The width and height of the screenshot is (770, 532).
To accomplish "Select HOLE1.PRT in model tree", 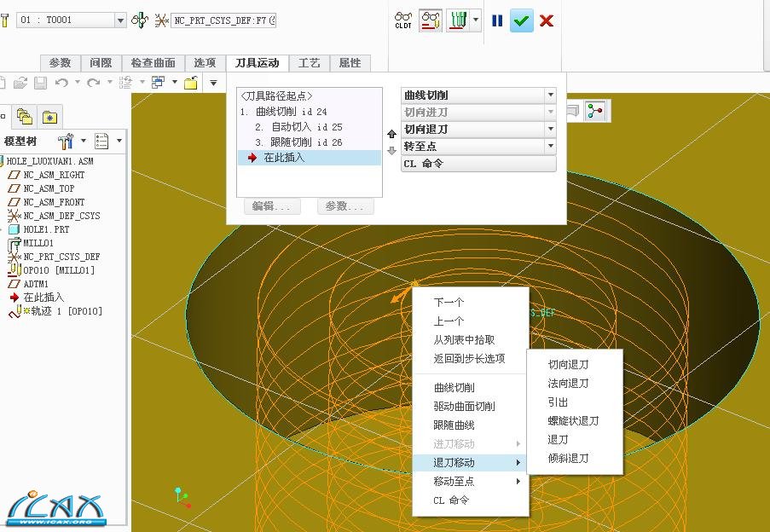I will [46, 229].
